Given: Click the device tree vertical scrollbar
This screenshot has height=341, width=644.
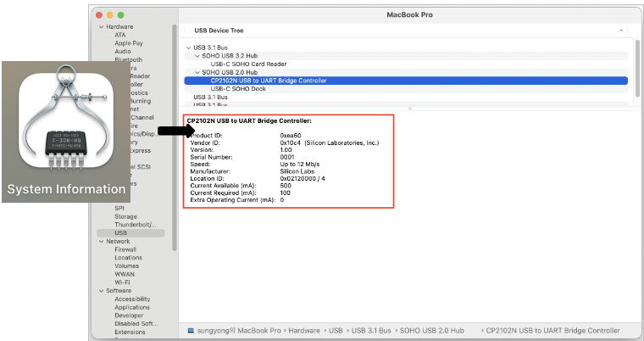Looking at the screenshot, I should pyautogui.click(x=637, y=68).
